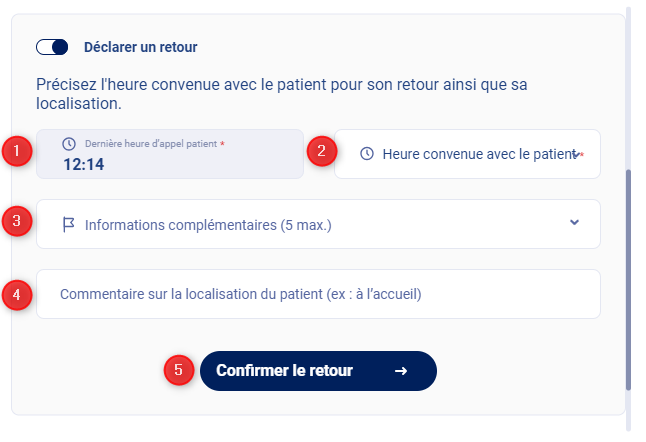Viewport: 646px width, 442px height.
Task: Click the clock icon in Heure convenue field
Action: coord(367,154)
